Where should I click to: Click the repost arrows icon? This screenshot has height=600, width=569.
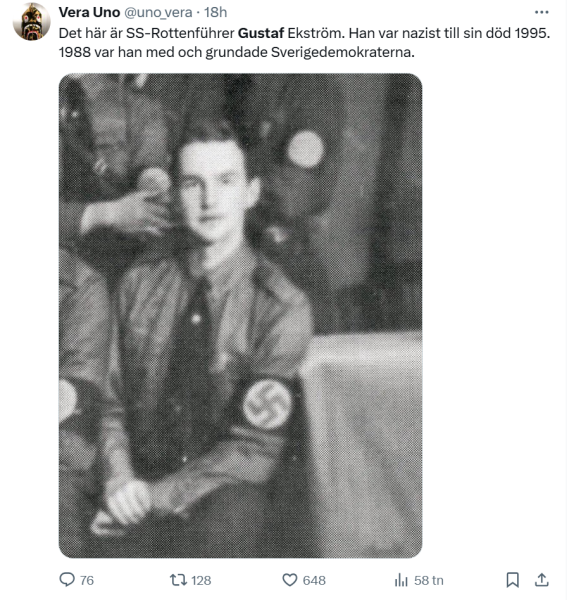[178, 580]
